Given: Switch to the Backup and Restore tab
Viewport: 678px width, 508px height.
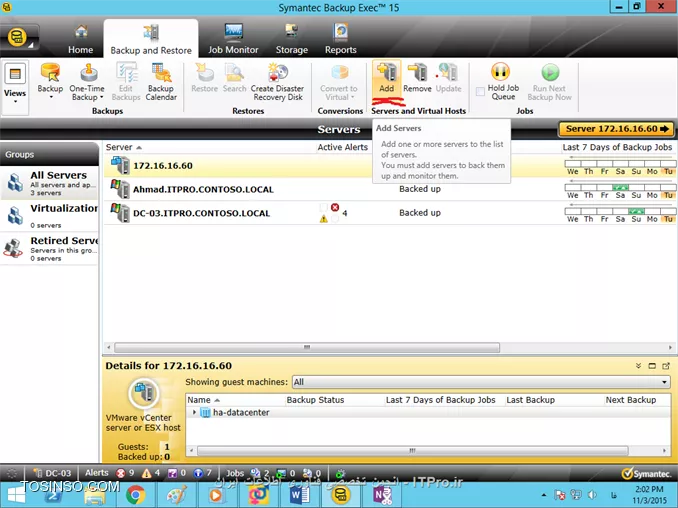Looking at the screenshot, I should point(151,39).
